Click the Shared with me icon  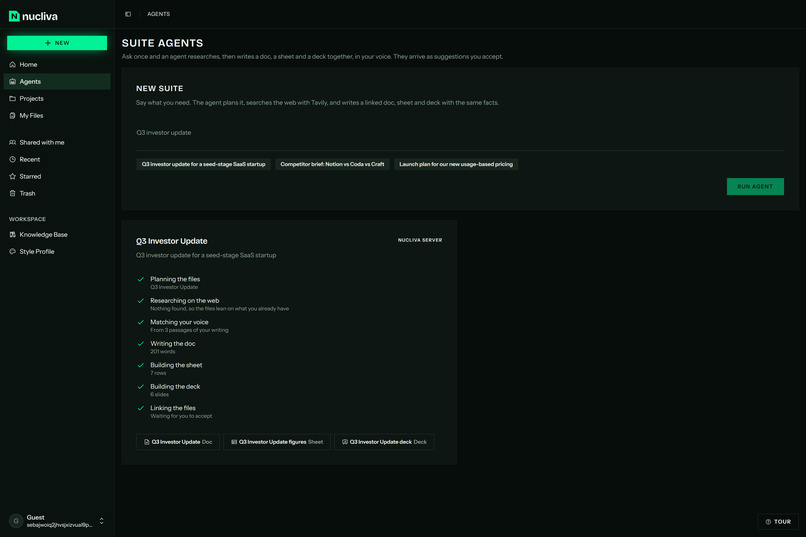pos(12,142)
